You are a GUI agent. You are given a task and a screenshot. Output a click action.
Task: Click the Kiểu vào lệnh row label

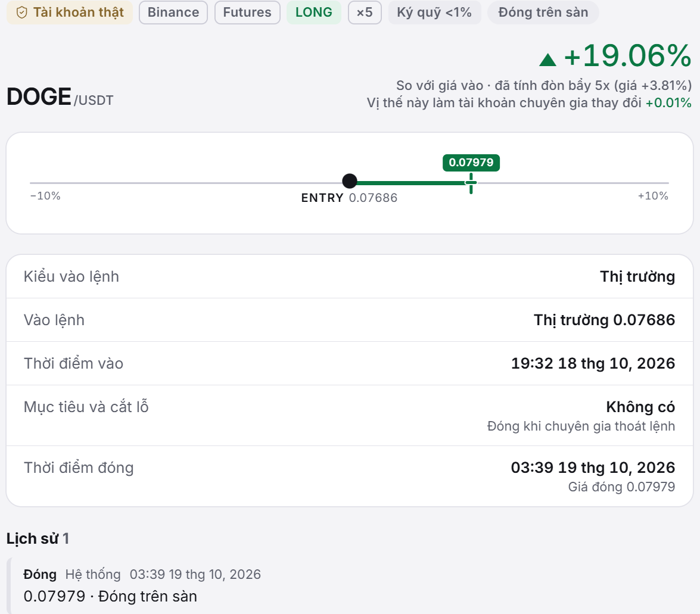(x=71, y=277)
